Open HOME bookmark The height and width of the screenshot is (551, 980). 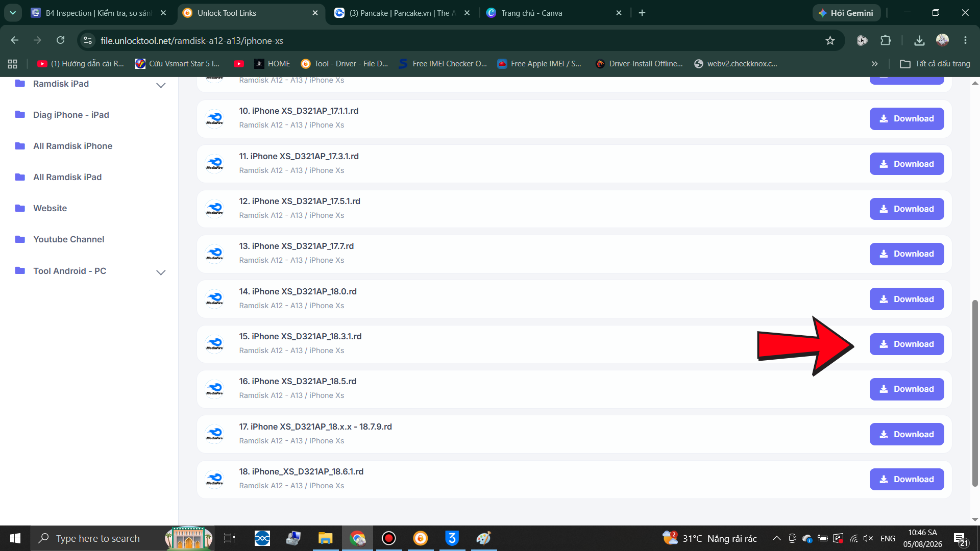point(272,64)
